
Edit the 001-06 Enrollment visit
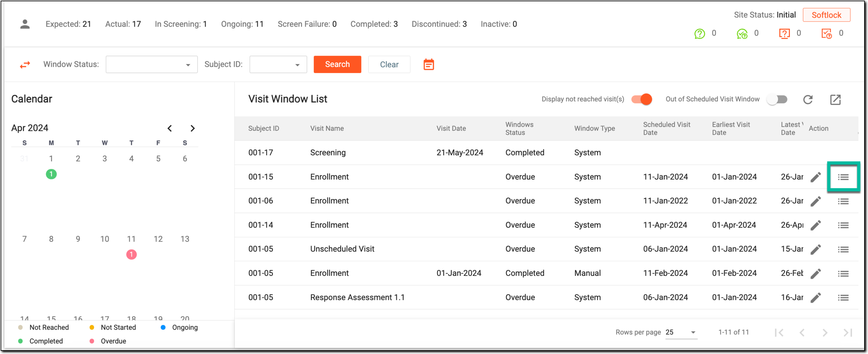(816, 201)
